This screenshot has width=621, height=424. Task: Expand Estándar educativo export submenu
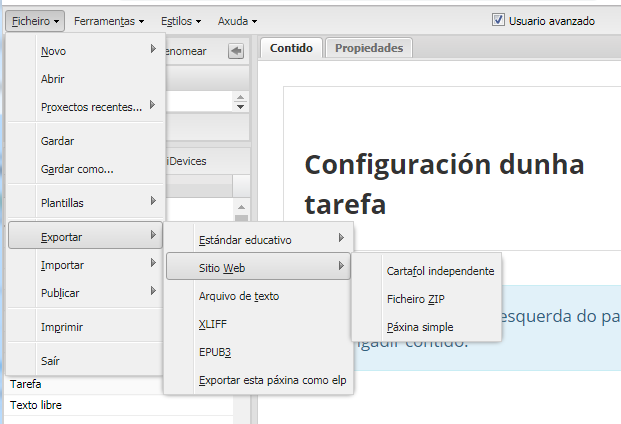(258, 240)
